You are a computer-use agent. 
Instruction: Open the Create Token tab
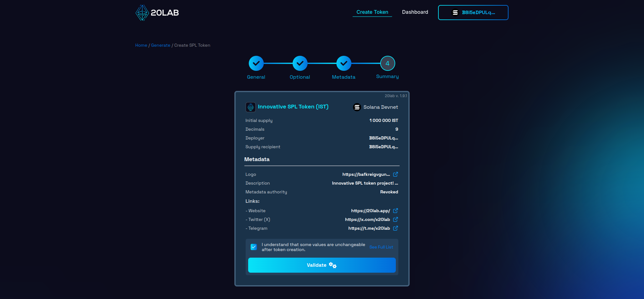[x=372, y=12]
